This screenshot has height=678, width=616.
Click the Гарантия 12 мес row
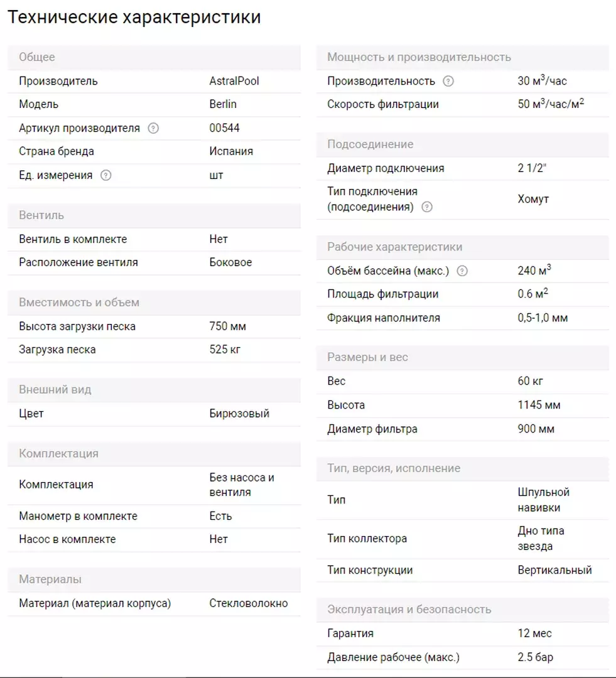click(x=462, y=633)
